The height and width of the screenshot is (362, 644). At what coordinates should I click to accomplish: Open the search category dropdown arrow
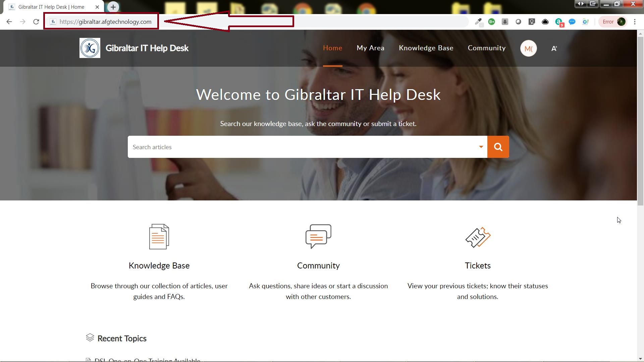tap(481, 147)
